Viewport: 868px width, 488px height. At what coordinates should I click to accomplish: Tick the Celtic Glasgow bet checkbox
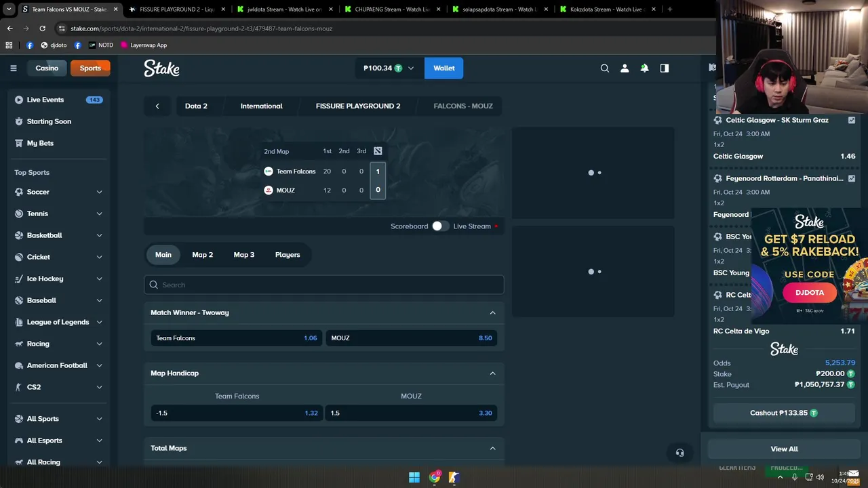coord(852,120)
